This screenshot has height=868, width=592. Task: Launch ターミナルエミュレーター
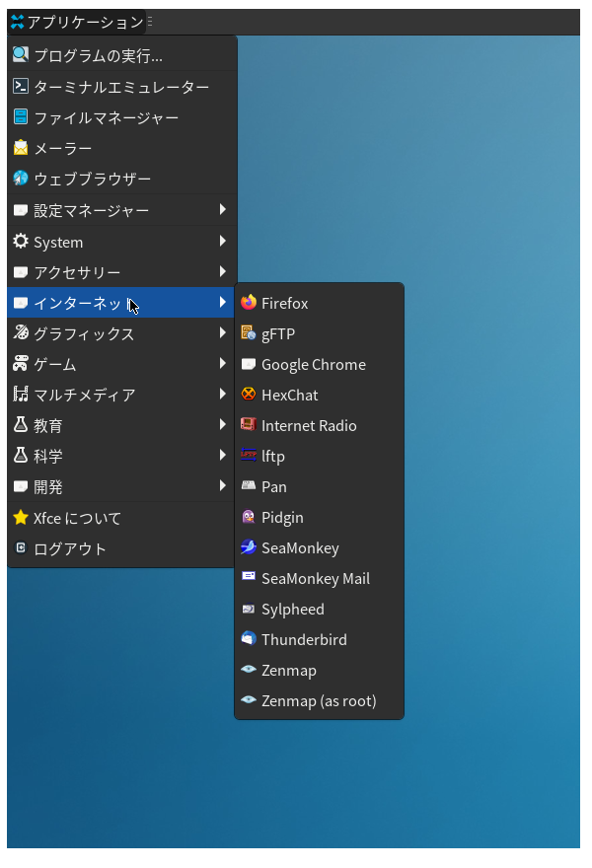point(120,86)
